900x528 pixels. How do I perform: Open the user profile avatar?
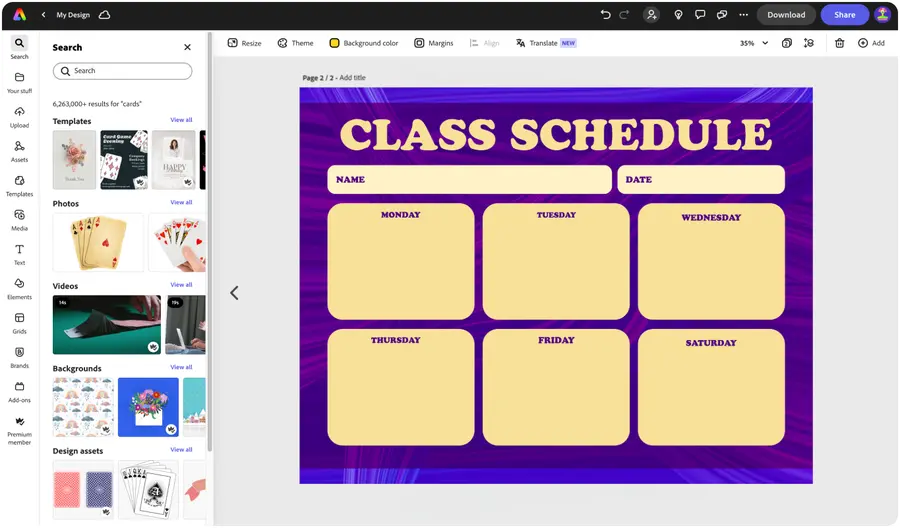tap(882, 15)
